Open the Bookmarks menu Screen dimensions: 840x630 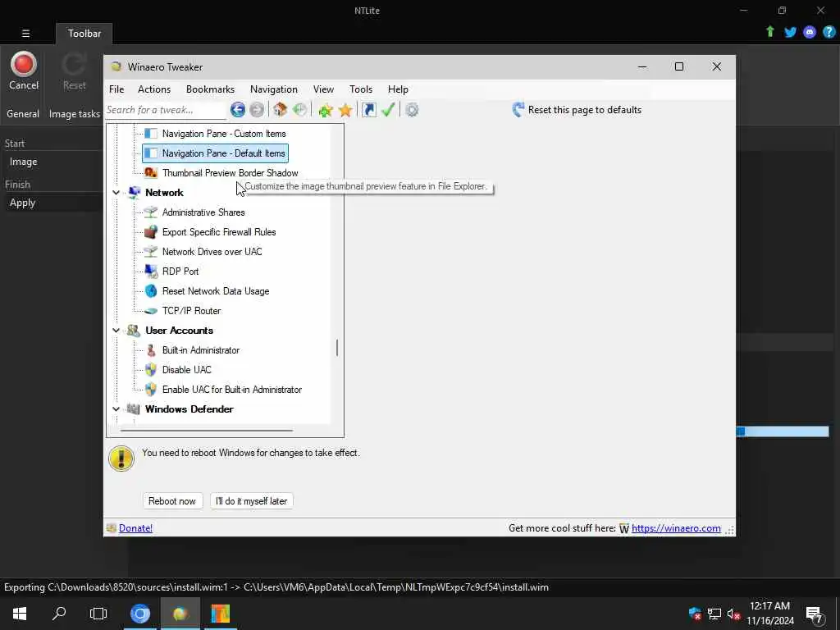[211, 89]
